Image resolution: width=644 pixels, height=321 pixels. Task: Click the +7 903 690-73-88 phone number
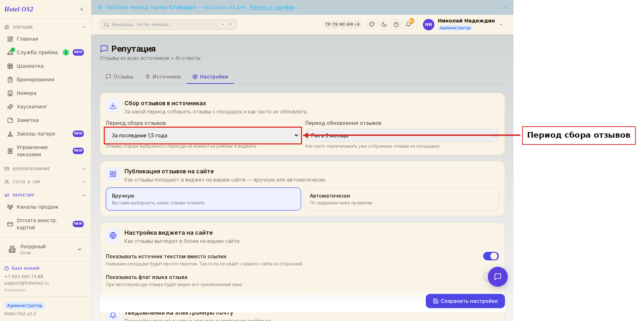(24, 277)
